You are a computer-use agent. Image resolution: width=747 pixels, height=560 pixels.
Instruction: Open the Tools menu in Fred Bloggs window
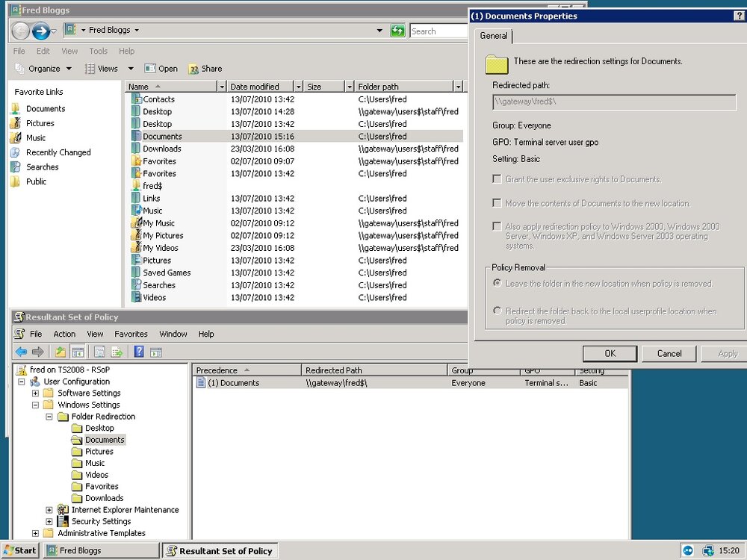tap(98, 51)
